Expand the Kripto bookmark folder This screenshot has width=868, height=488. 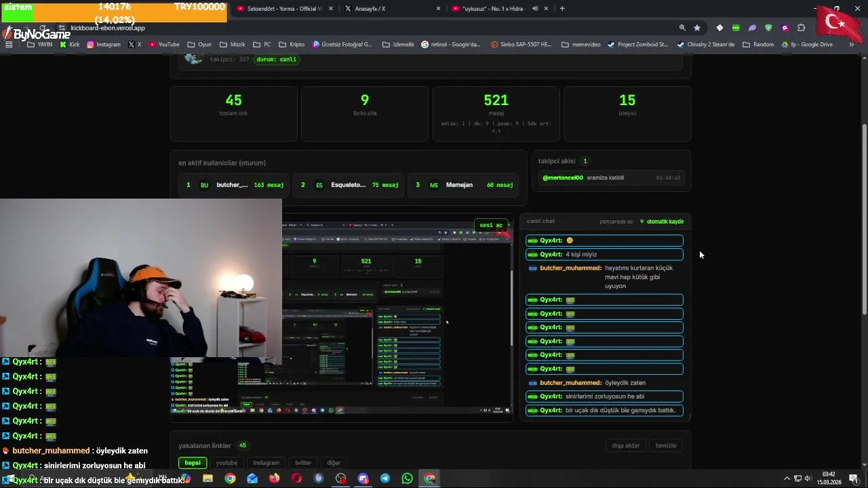pyautogui.click(x=292, y=44)
